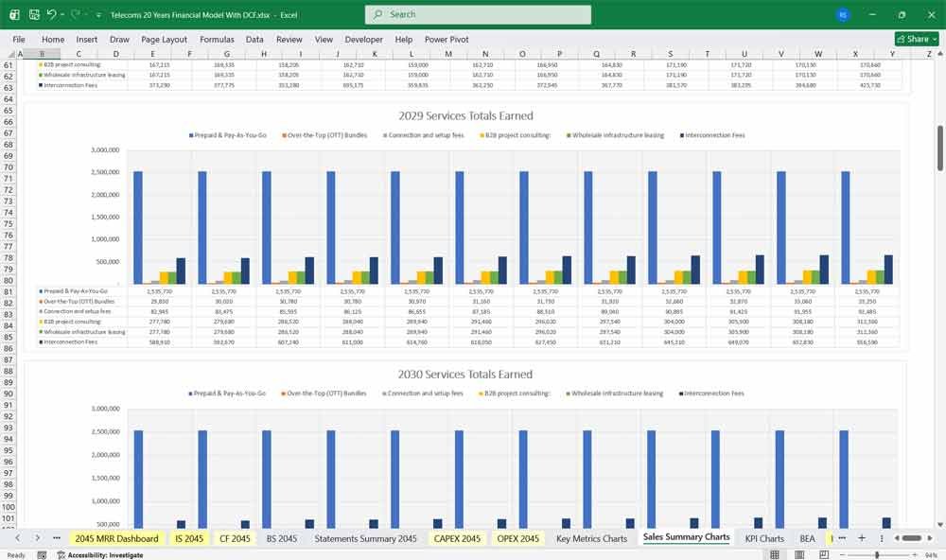Select column X header
This screenshot has width=946, height=560.
(x=855, y=54)
